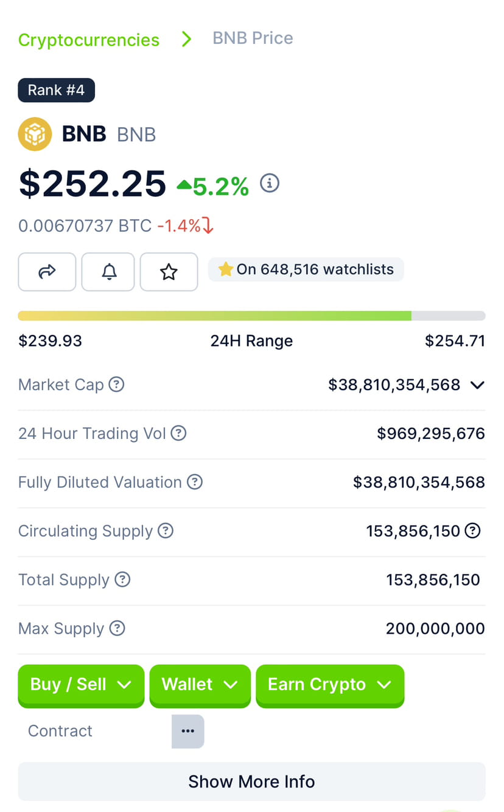The width and height of the screenshot is (504, 812).
Task: Open the Contract options ellipsis
Action: pyautogui.click(x=187, y=731)
